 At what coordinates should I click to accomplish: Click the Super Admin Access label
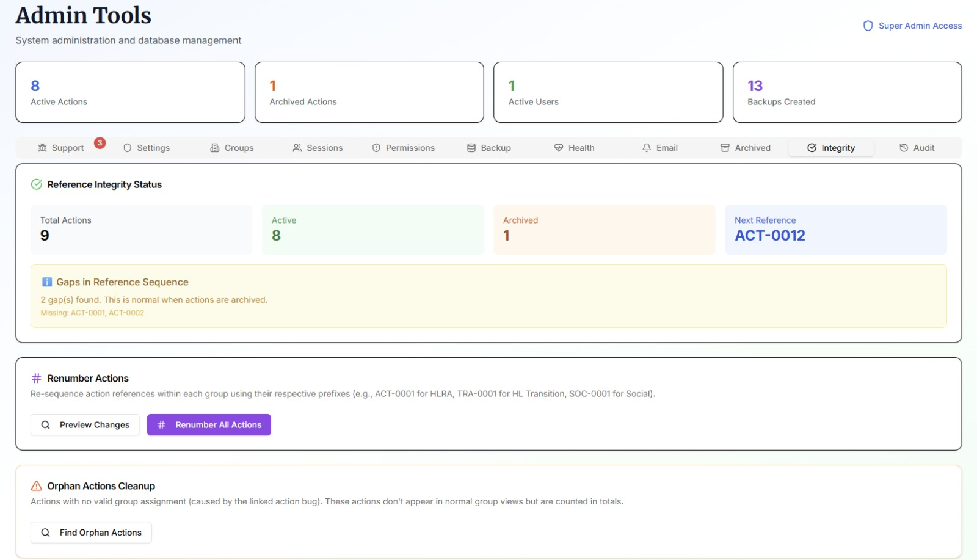920,26
